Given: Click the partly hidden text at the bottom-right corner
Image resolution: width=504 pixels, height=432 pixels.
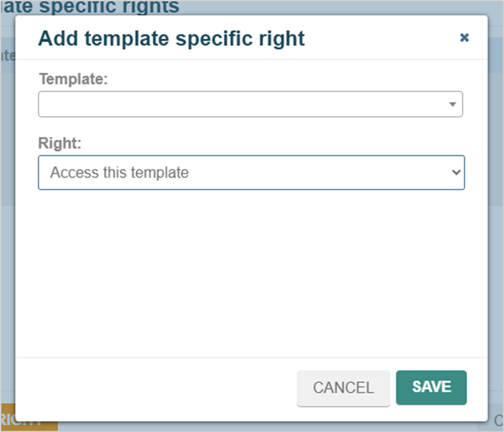Looking at the screenshot, I should point(499,421).
